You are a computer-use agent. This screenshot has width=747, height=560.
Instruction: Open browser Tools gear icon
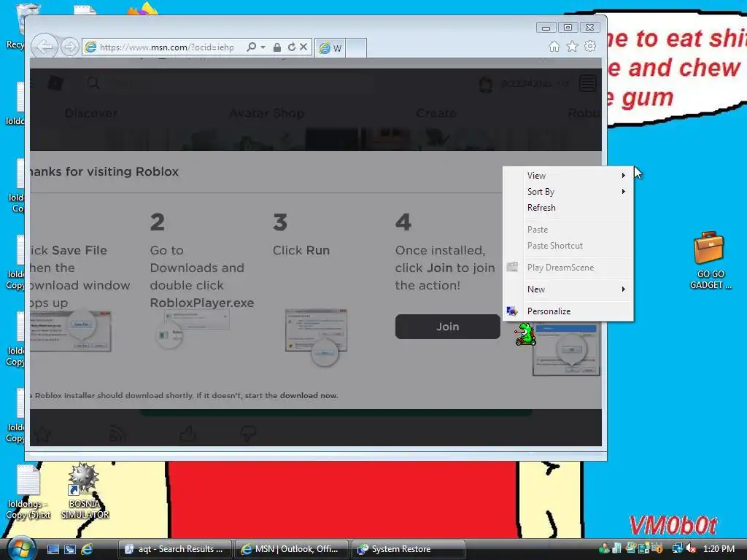pos(590,46)
